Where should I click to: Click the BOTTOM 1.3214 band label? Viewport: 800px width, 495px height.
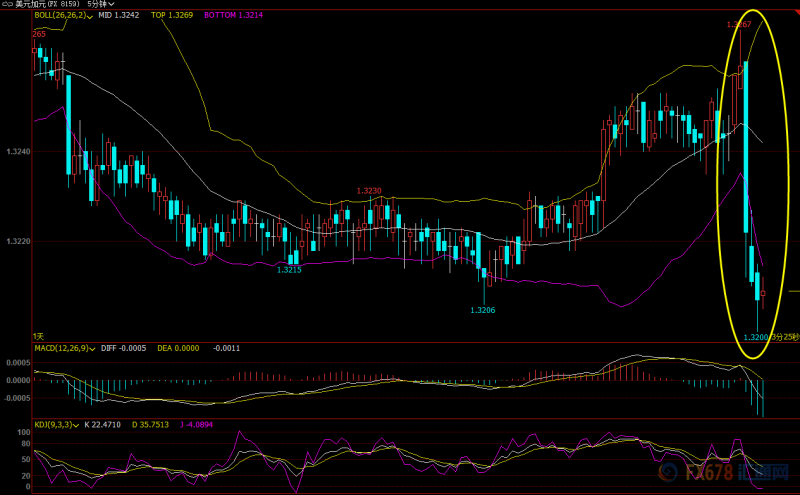coord(234,15)
